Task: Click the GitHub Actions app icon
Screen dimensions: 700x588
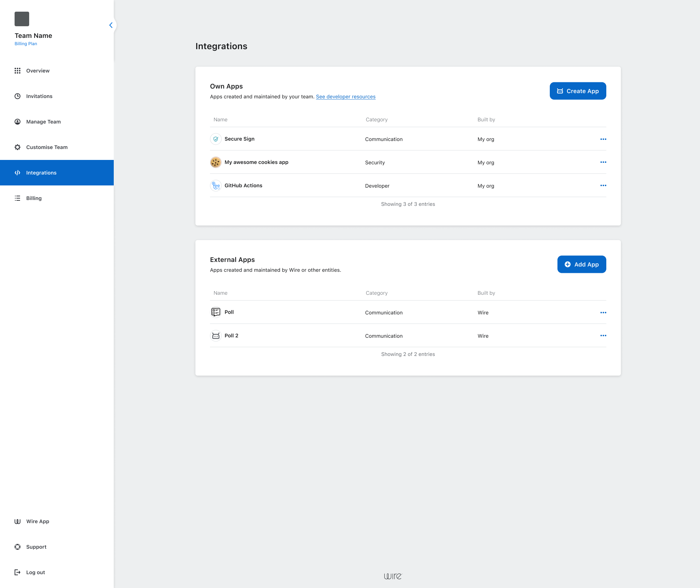Action: click(x=215, y=185)
